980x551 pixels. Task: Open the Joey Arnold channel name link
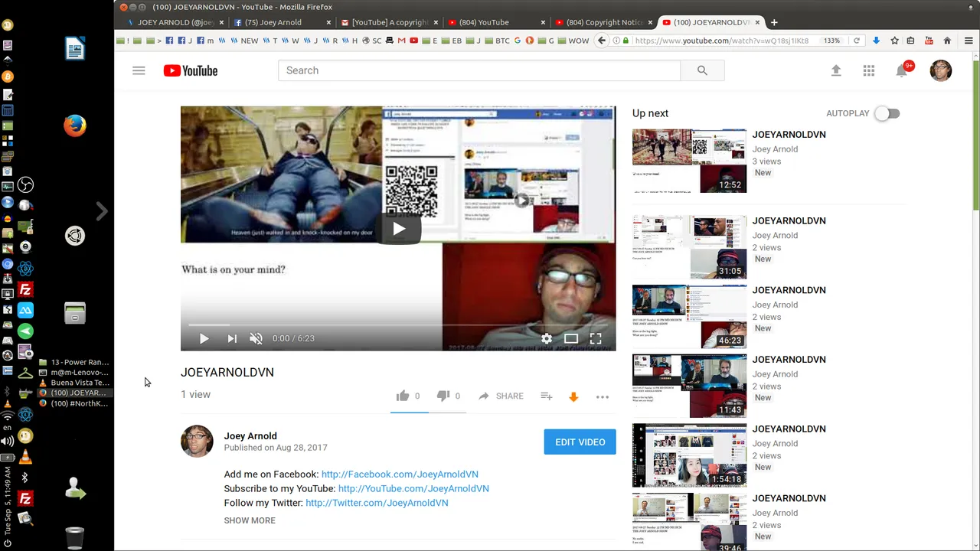tap(250, 435)
